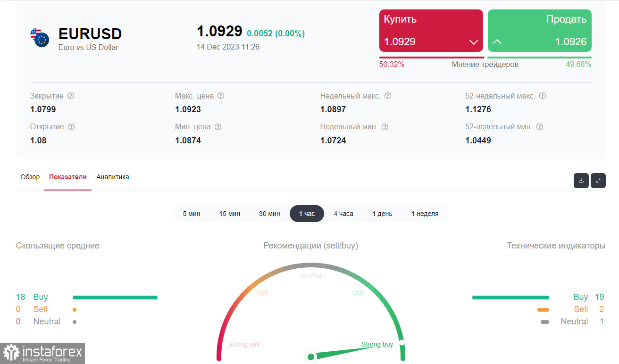Click the gauge needle pivot point

[311, 357]
